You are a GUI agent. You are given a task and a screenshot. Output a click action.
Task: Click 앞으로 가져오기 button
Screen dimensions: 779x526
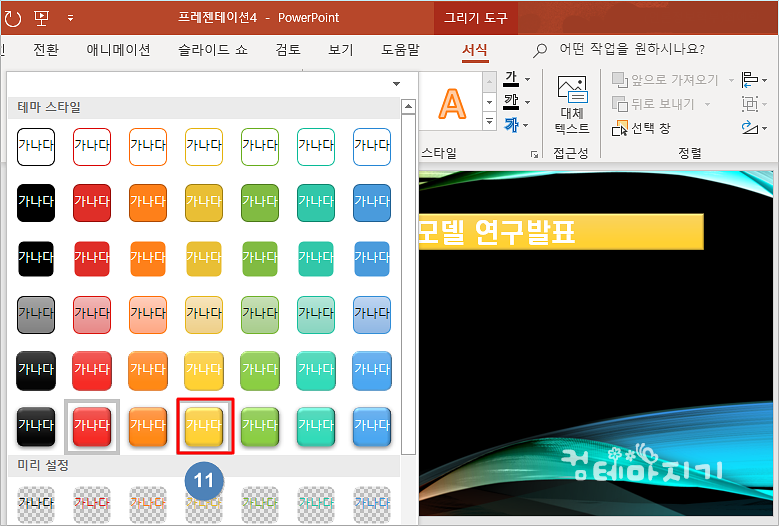pyautogui.click(x=665, y=79)
